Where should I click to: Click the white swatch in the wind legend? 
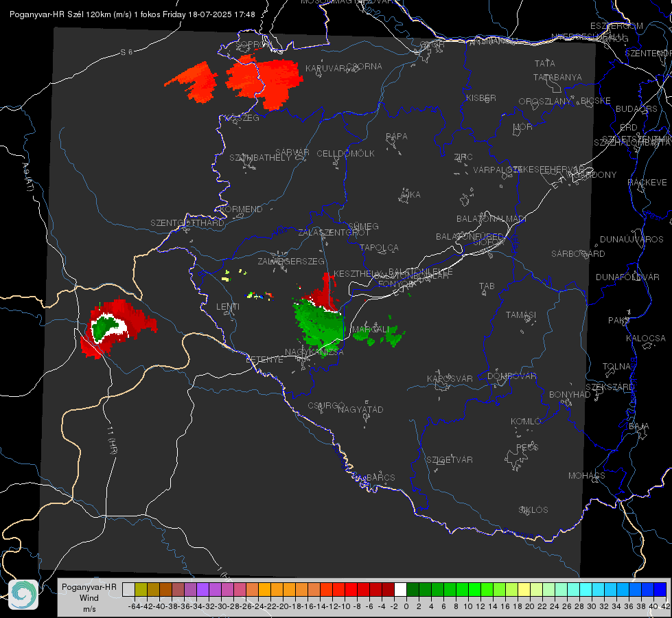(400, 589)
